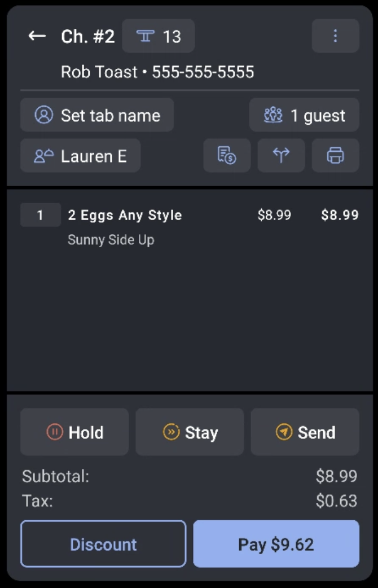The image size is (378, 588).
Task: Print the check receipt
Action: [x=336, y=156]
